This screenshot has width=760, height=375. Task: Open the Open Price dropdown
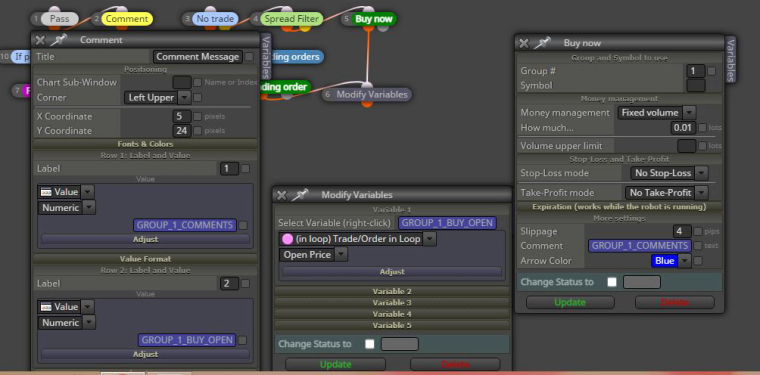tap(313, 254)
